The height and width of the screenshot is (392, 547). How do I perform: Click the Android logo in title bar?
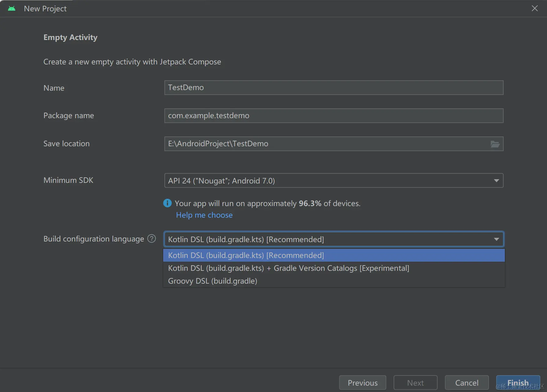(12, 9)
